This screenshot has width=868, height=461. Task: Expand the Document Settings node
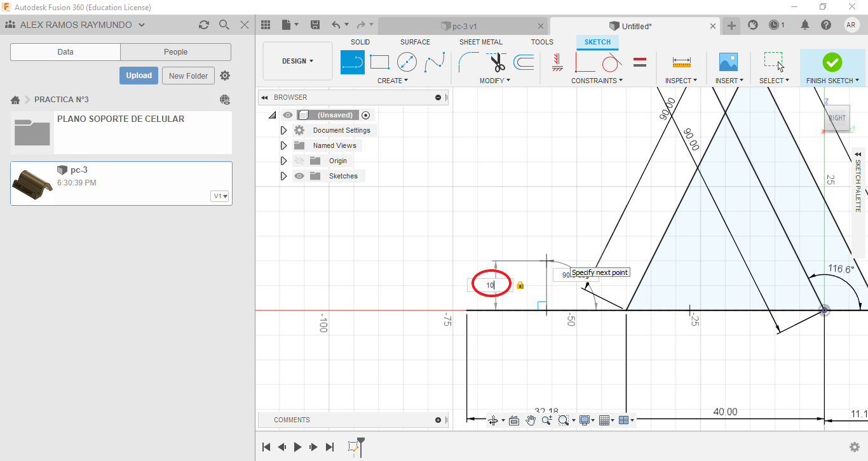coord(284,130)
